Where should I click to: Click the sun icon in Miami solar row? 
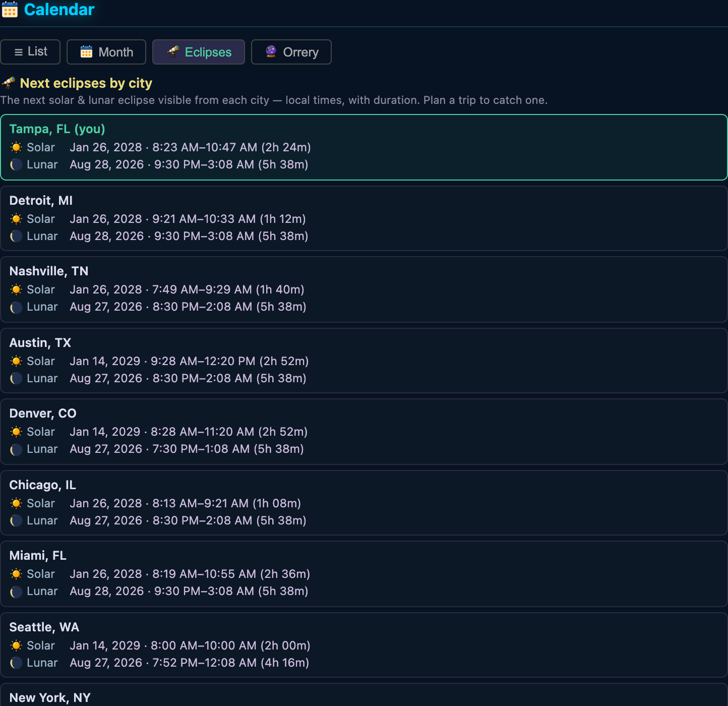pyautogui.click(x=16, y=574)
